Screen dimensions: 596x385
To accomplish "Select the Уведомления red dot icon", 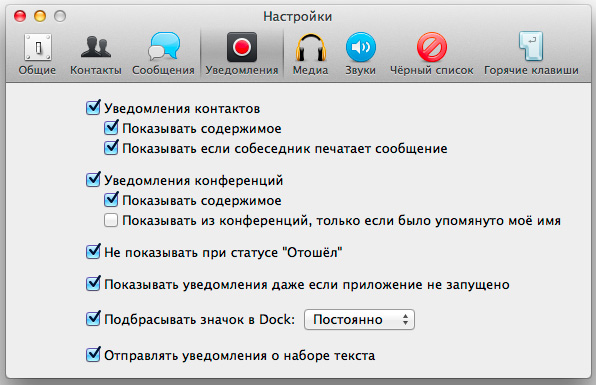I will 242,48.
